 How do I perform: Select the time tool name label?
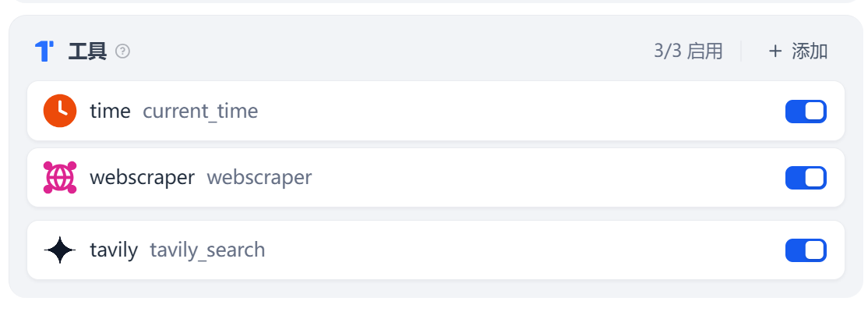coord(110,112)
